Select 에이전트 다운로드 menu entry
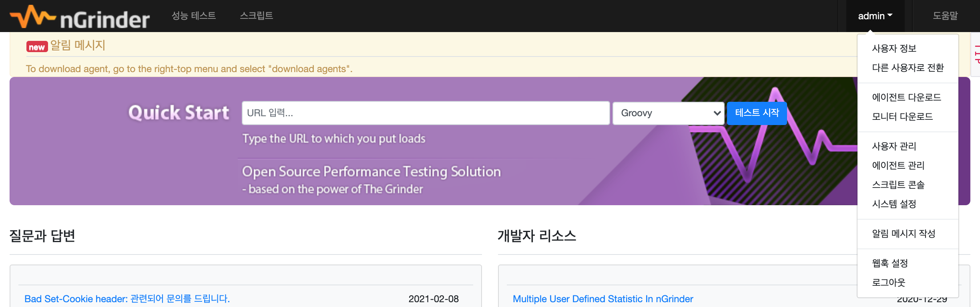Viewport: 980px width, 307px height. click(x=906, y=97)
